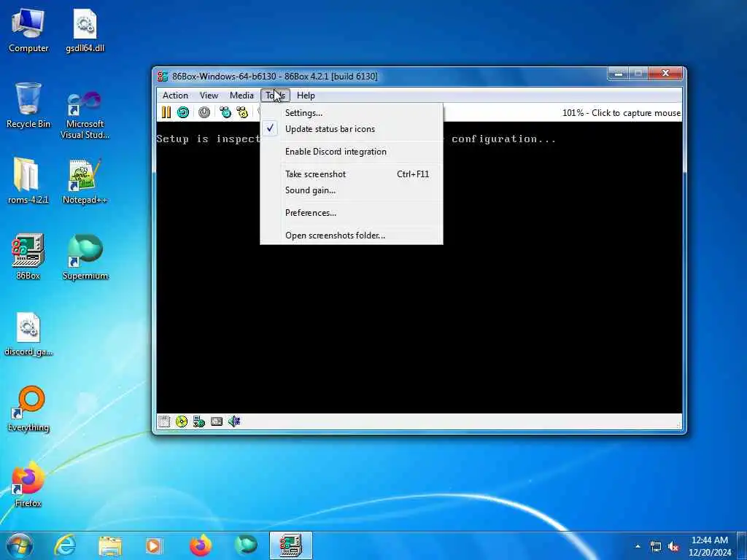Launch Firefox from the taskbar

(x=201, y=545)
